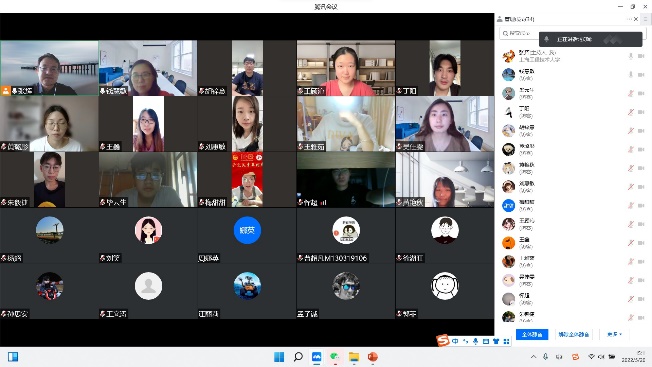Expand the 更多 dropdown below participant list

[615, 334]
